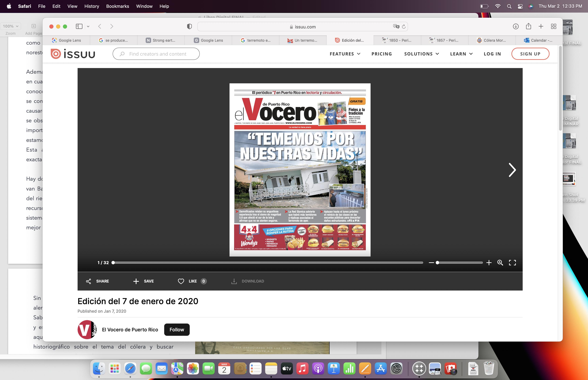Click the Sign Up button

coord(530,54)
